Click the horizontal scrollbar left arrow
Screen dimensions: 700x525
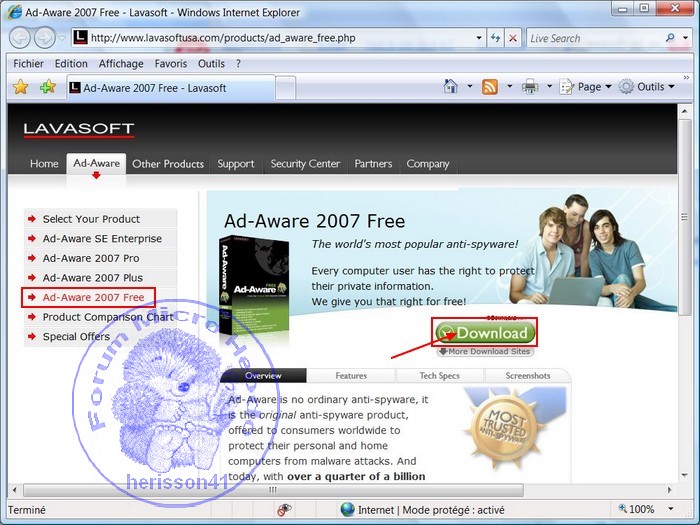pyautogui.click(x=15, y=490)
